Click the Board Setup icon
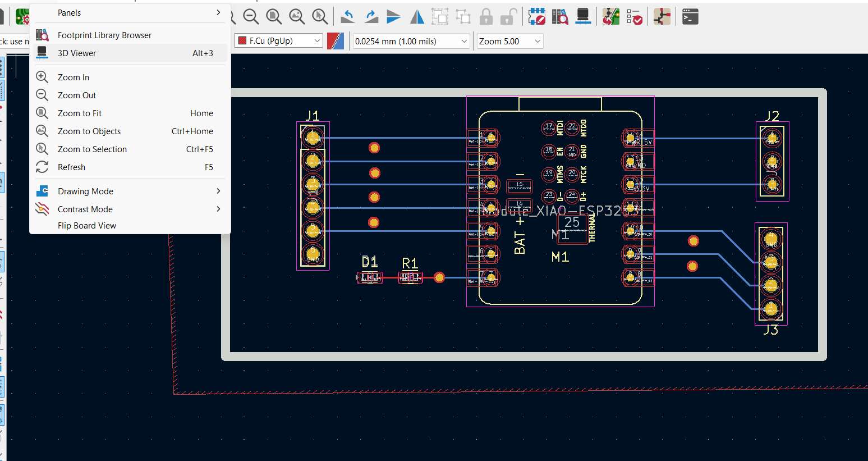This screenshot has height=461, width=868. point(22,17)
